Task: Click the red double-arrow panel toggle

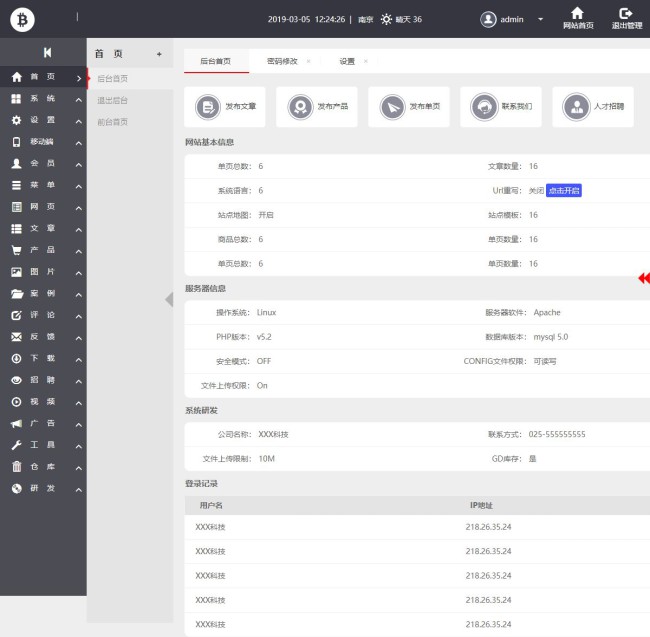Action: tap(644, 278)
